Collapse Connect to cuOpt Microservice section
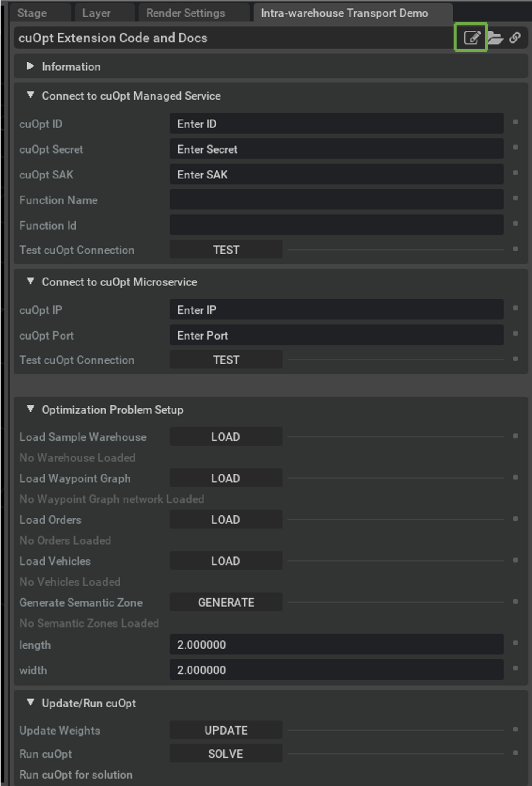The image size is (532, 786). coord(30,281)
